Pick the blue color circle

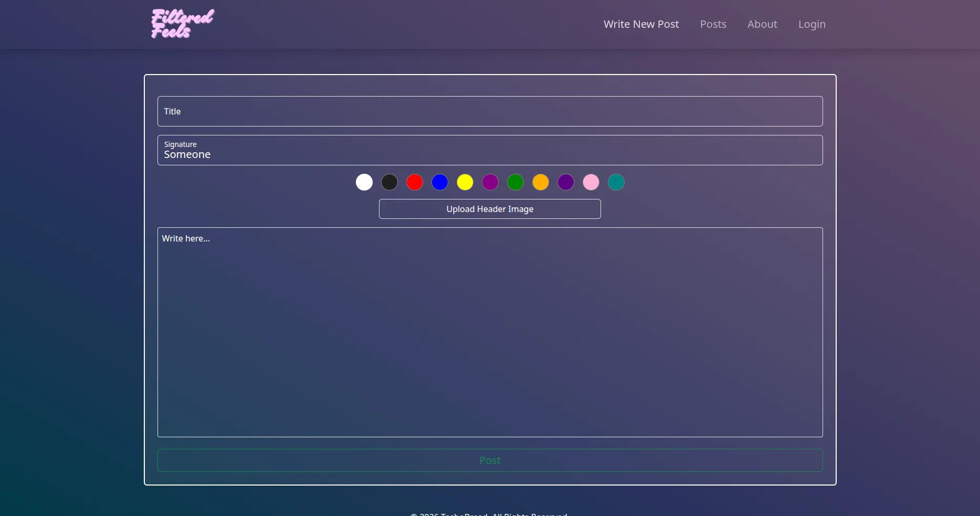pos(440,182)
